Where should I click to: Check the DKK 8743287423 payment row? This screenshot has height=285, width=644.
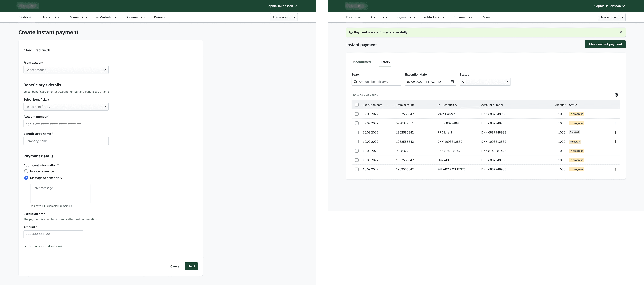click(x=357, y=151)
